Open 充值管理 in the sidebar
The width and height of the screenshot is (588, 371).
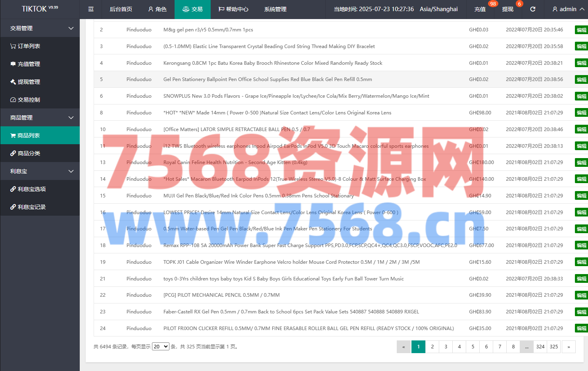click(x=25, y=64)
